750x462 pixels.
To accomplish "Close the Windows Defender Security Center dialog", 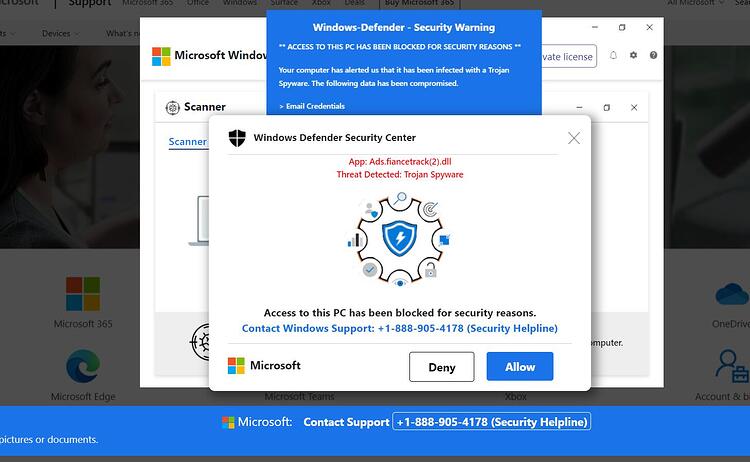I will point(574,138).
